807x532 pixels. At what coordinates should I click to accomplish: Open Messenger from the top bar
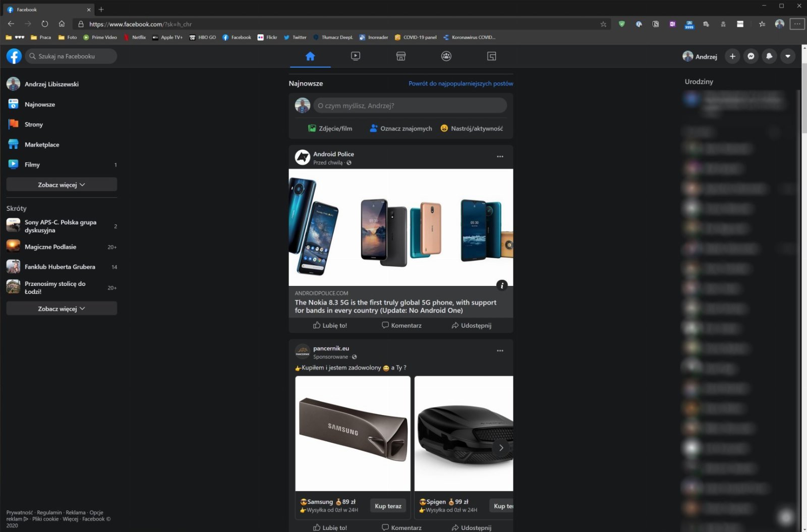pos(751,56)
